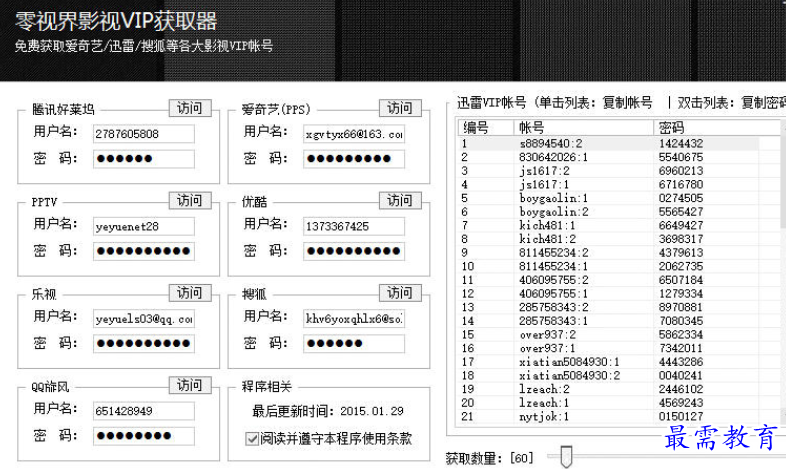Select account 811455234:2 row

(609, 253)
